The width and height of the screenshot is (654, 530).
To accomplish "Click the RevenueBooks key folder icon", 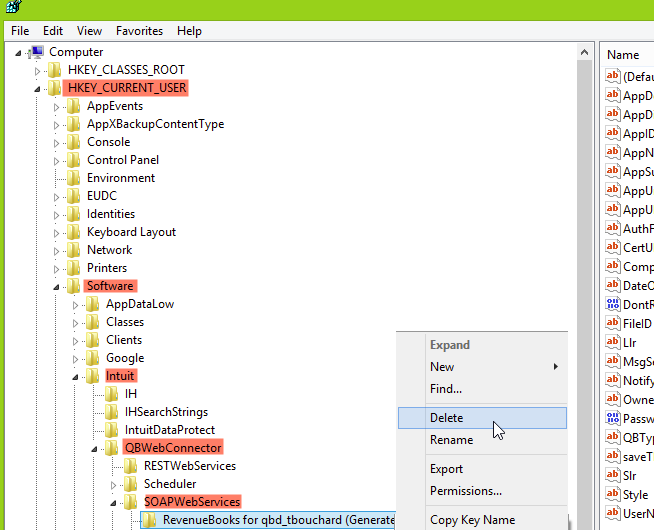I will click(149, 520).
